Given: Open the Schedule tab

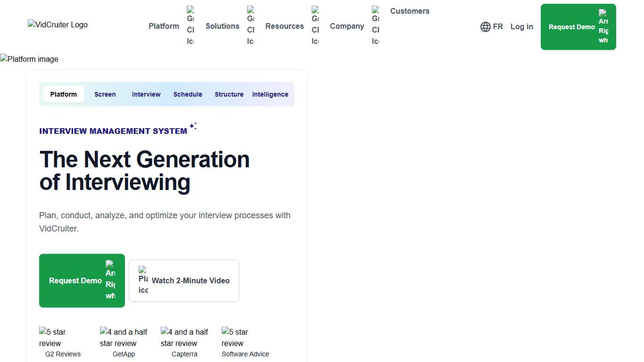Looking at the screenshot, I should tap(188, 94).
